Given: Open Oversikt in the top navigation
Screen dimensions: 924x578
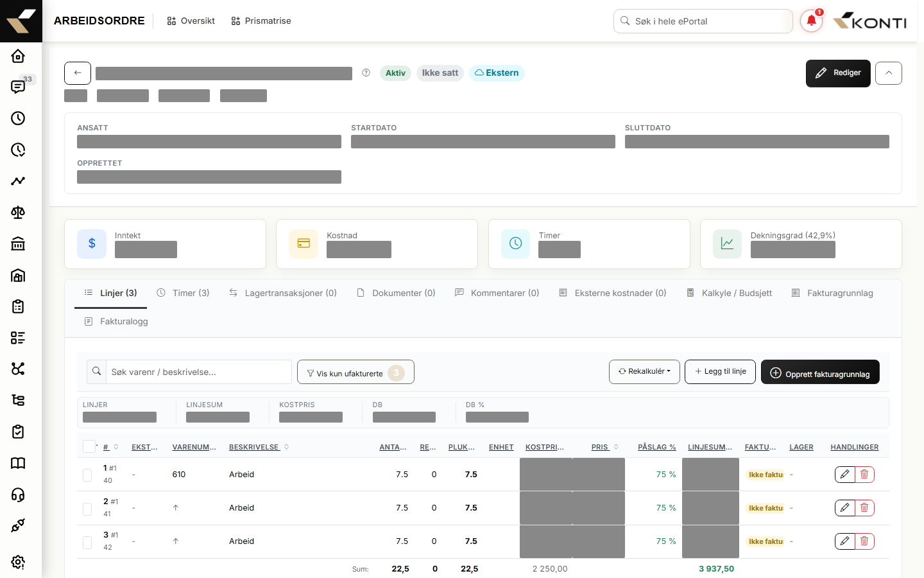Looking at the screenshot, I should (x=191, y=21).
